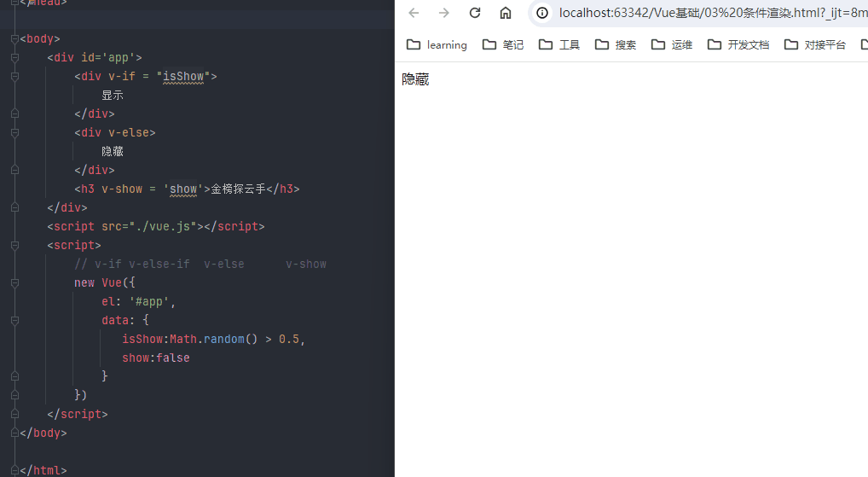Collapse the v-else div fold marker
The width and height of the screenshot is (868, 477).
click(15, 133)
